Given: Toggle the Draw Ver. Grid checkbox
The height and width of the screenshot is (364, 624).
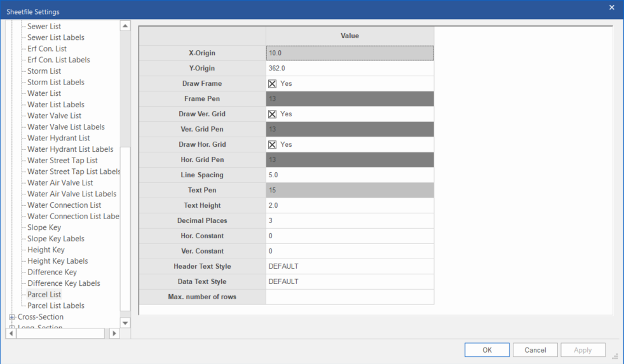Looking at the screenshot, I should point(273,114).
